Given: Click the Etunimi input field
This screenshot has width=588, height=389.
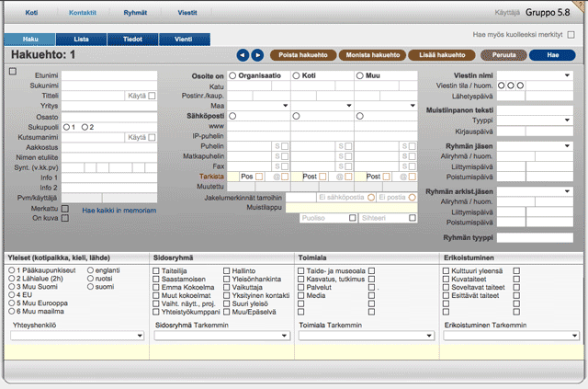Looking at the screenshot, I should [x=109, y=75].
